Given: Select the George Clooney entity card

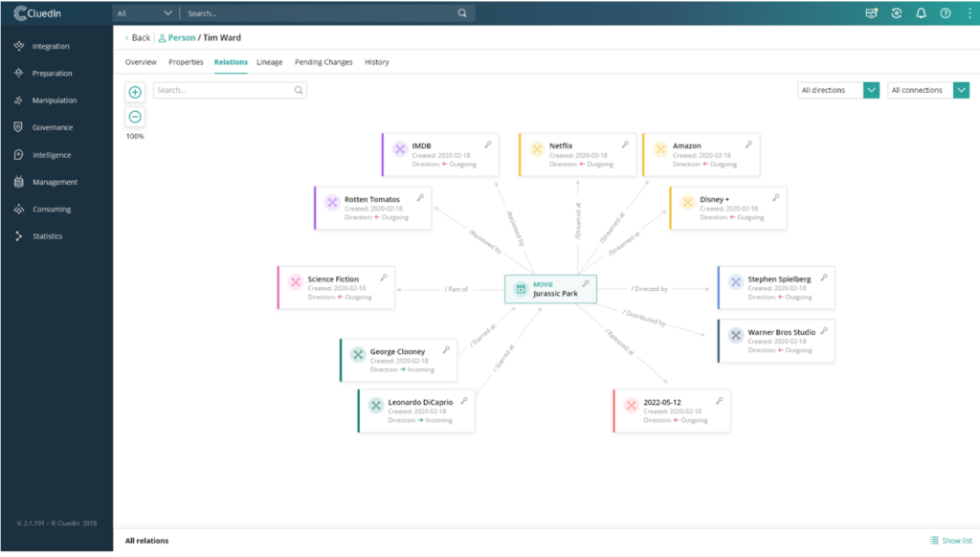Looking at the screenshot, I should coord(399,360).
